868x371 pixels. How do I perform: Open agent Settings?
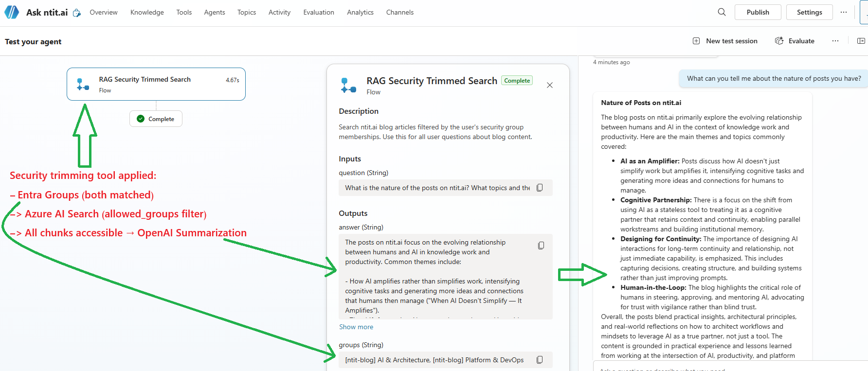tap(810, 12)
